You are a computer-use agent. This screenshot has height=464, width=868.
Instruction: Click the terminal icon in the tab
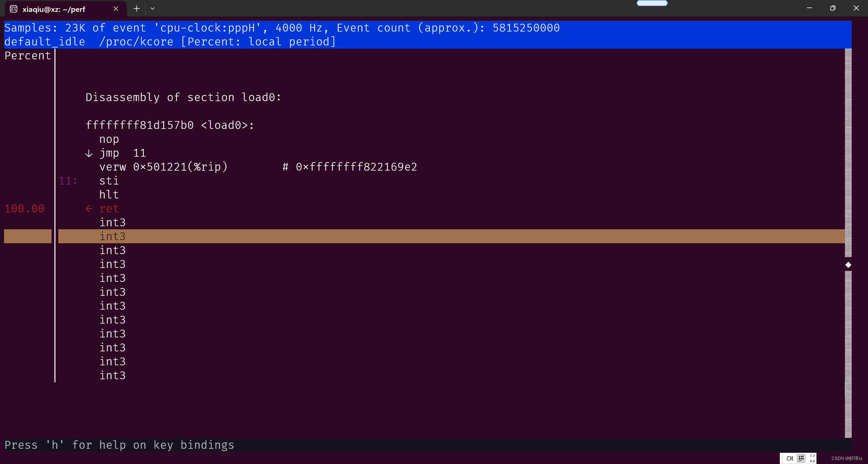coord(14,9)
